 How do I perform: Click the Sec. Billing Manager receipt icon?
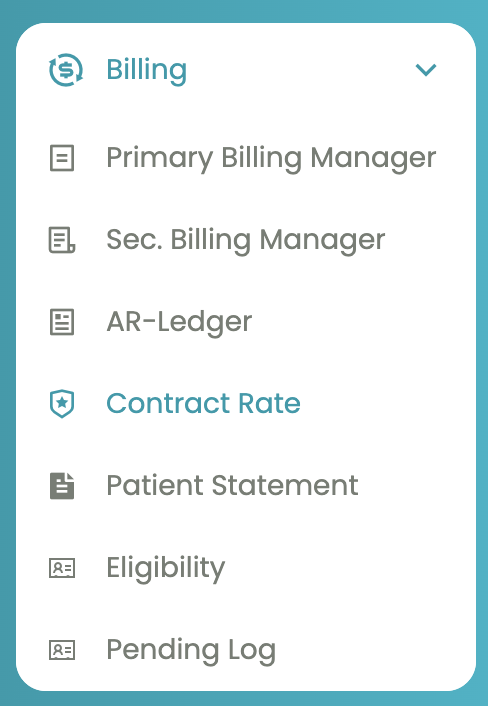tap(62, 240)
